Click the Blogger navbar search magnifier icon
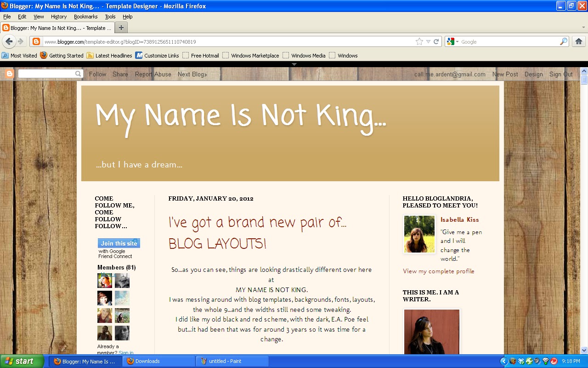 coord(79,74)
